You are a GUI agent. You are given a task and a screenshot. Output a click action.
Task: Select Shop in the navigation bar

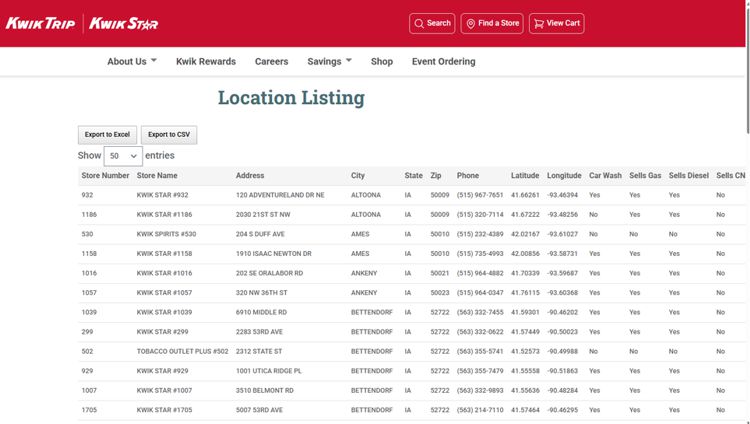coord(382,61)
